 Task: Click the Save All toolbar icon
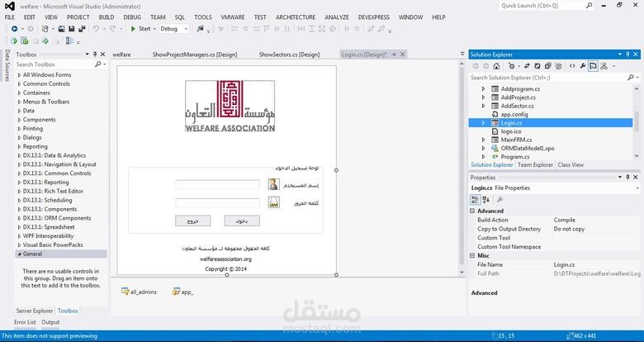[82, 29]
